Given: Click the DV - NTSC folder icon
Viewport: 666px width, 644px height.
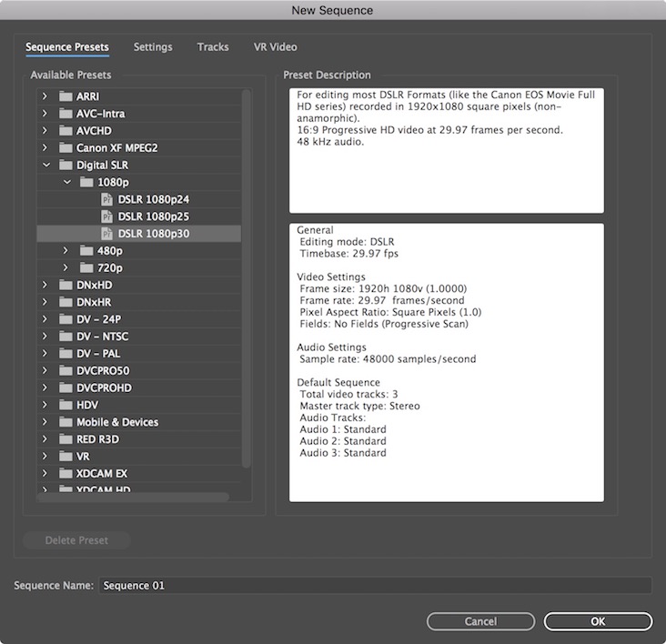Looking at the screenshot, I should 66,337.
